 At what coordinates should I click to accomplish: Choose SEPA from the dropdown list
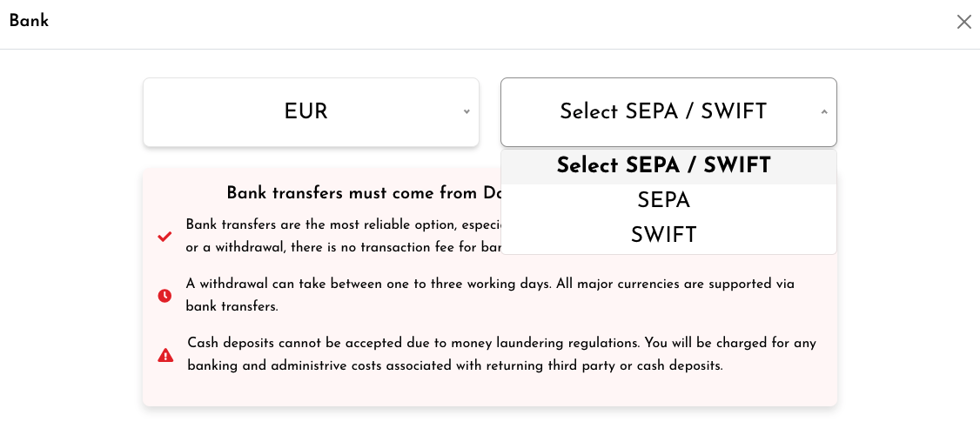point(663,200)
